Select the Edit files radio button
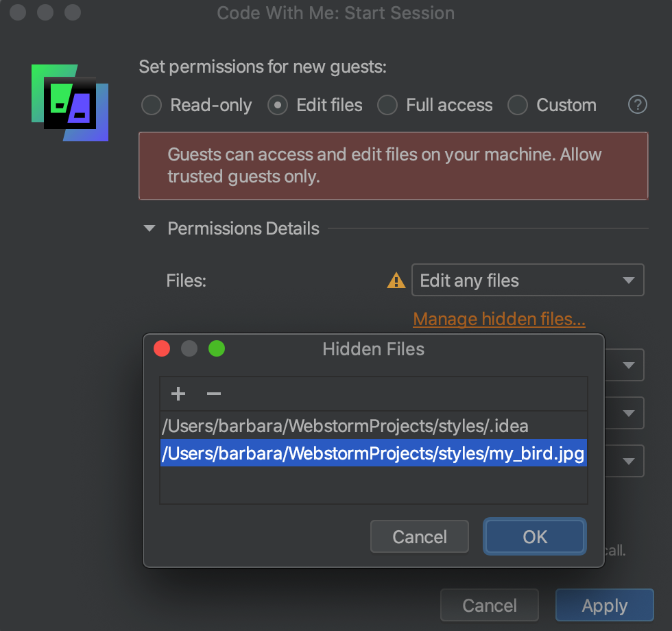This screenshot has width=672, height=631. [x=277, y=105]
